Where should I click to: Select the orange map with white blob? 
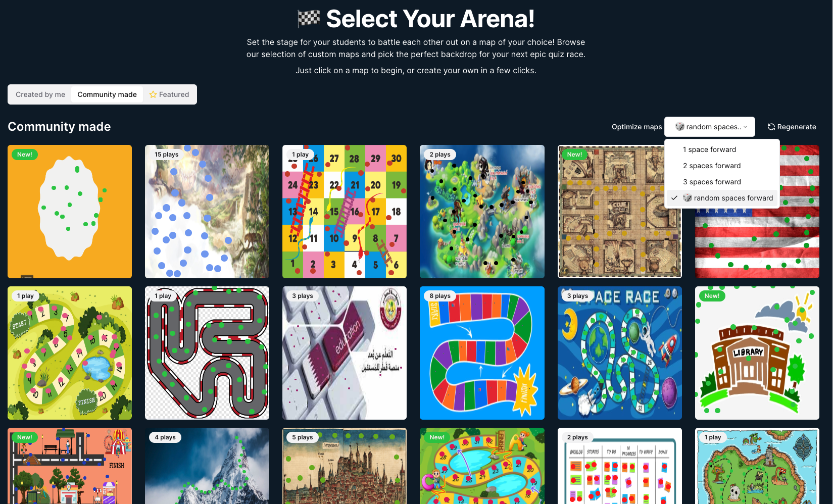point(70,212)
